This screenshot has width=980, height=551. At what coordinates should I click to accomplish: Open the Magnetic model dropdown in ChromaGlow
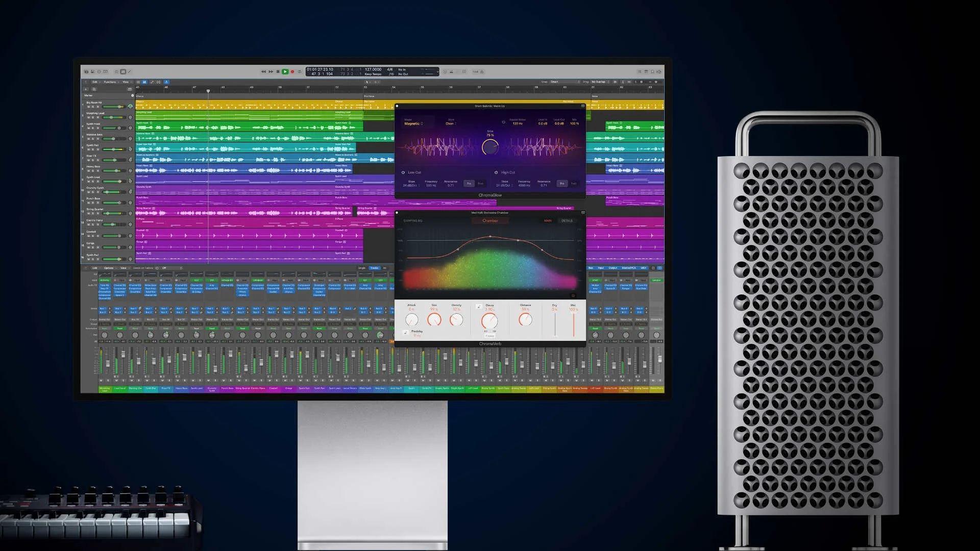(413, 123)
